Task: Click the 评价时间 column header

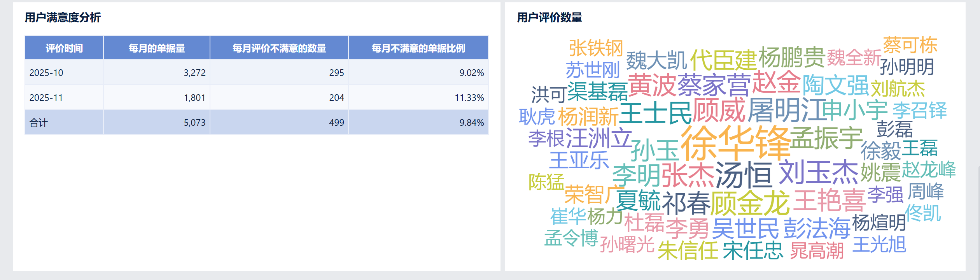Action: pos(64,48)
